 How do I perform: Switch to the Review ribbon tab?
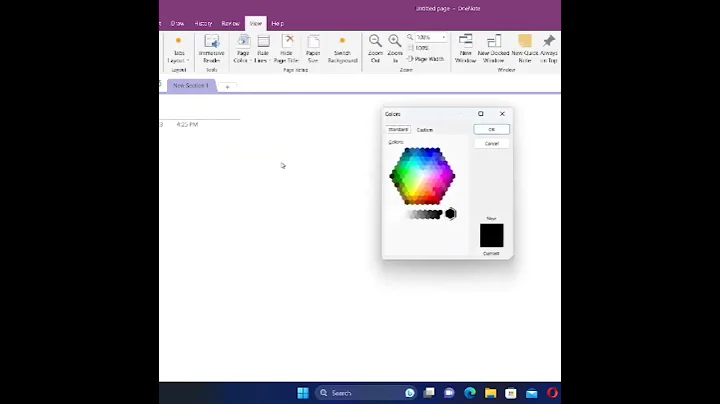click(231, 23)
